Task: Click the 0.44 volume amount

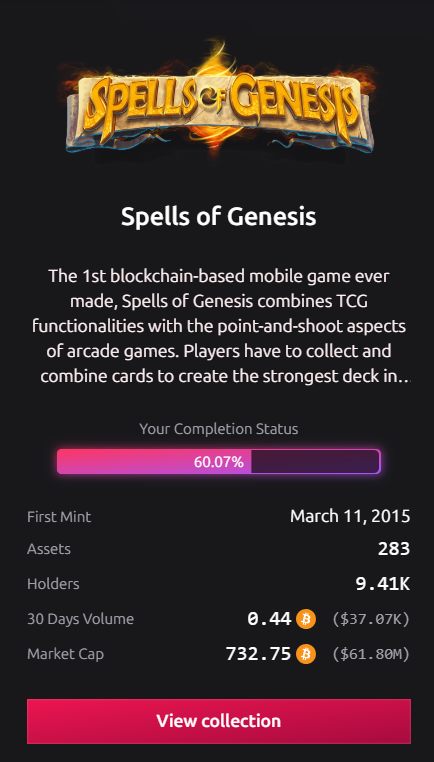Action: [x=269, y=619]
